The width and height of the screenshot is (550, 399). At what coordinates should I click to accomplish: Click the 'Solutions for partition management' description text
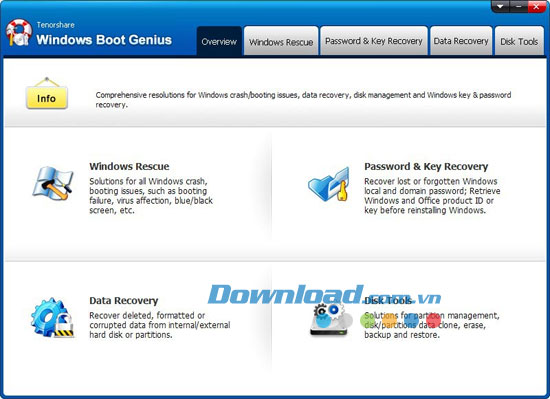click(431, 325)
